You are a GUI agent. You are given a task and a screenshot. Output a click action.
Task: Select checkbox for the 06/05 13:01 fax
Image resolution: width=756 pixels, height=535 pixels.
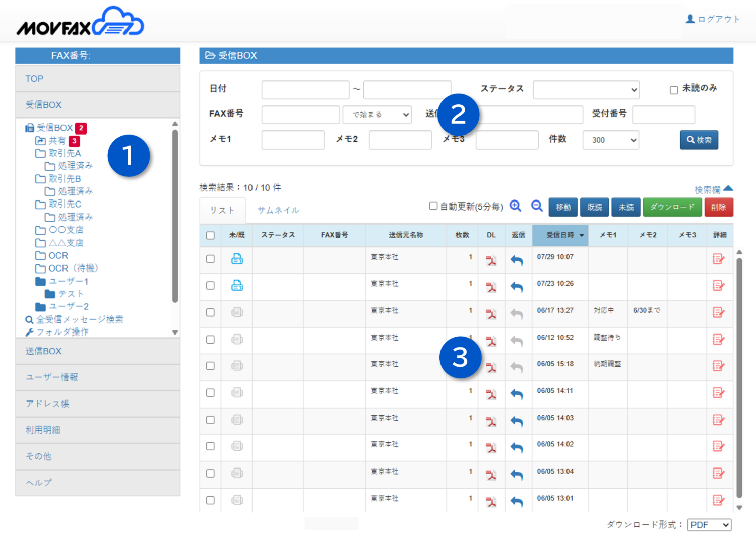210,500
